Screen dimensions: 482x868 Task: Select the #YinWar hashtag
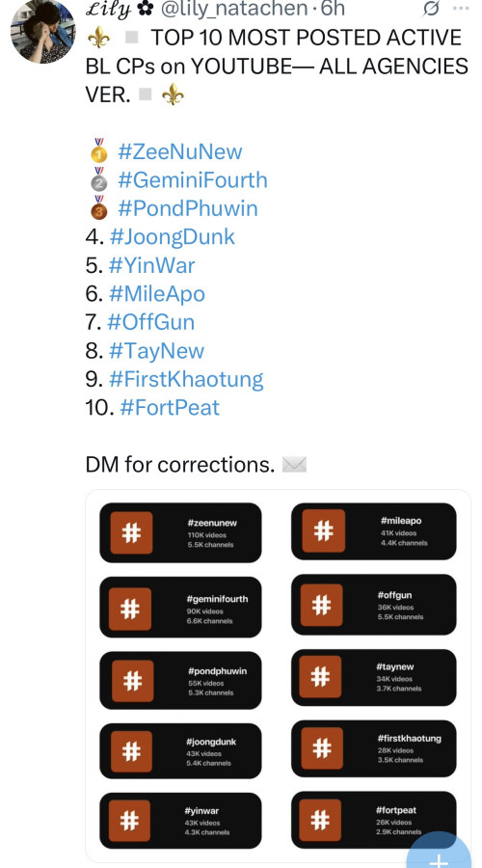(152, 266)
